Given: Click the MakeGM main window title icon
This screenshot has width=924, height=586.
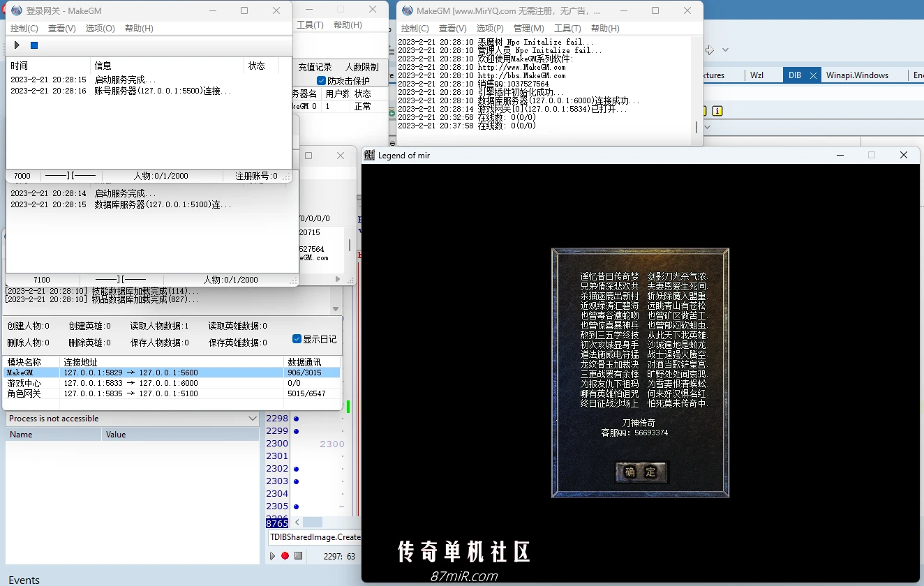Looking at the screenshot, I should coord(408,10).
